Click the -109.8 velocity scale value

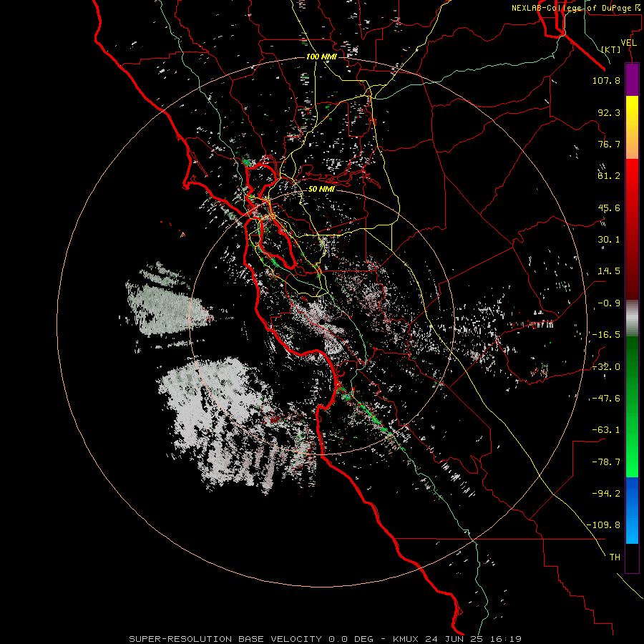tap(604, 525)
